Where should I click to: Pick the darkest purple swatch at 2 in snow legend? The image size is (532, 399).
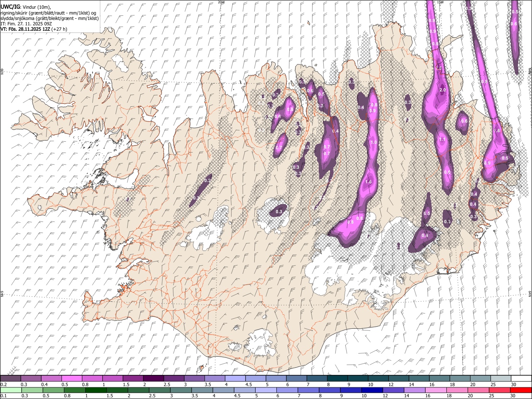click(153, 379)
